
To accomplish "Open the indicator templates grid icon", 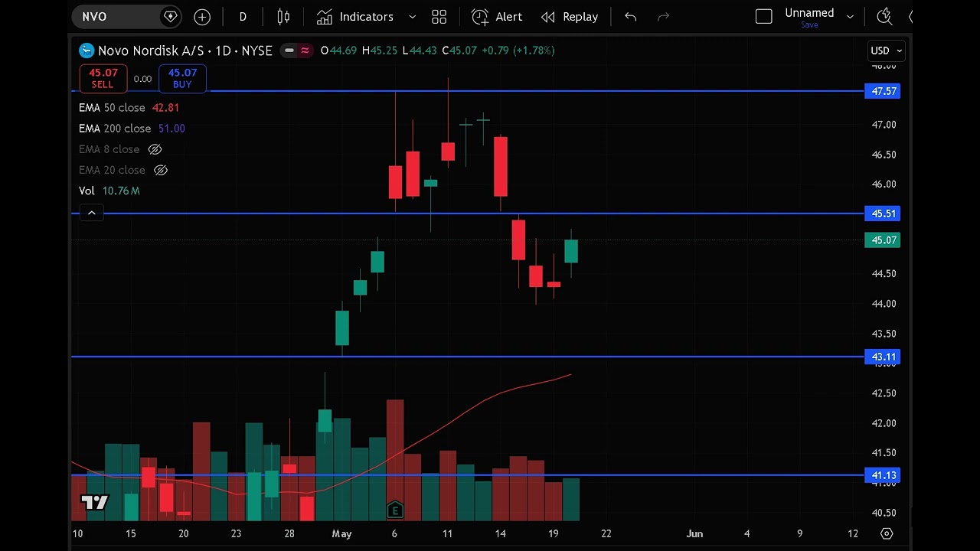I will tap(439, 16).
